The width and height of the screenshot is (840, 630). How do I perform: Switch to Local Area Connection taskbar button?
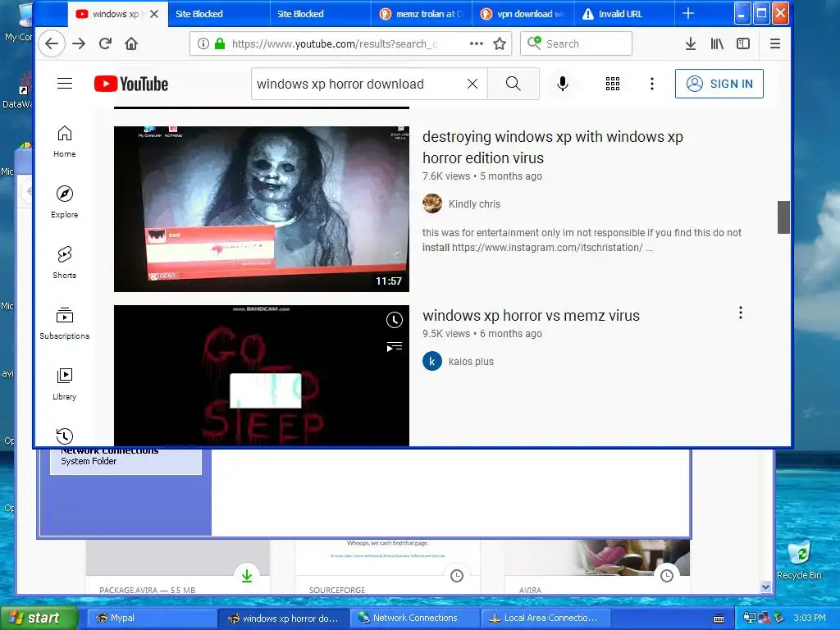546,618
